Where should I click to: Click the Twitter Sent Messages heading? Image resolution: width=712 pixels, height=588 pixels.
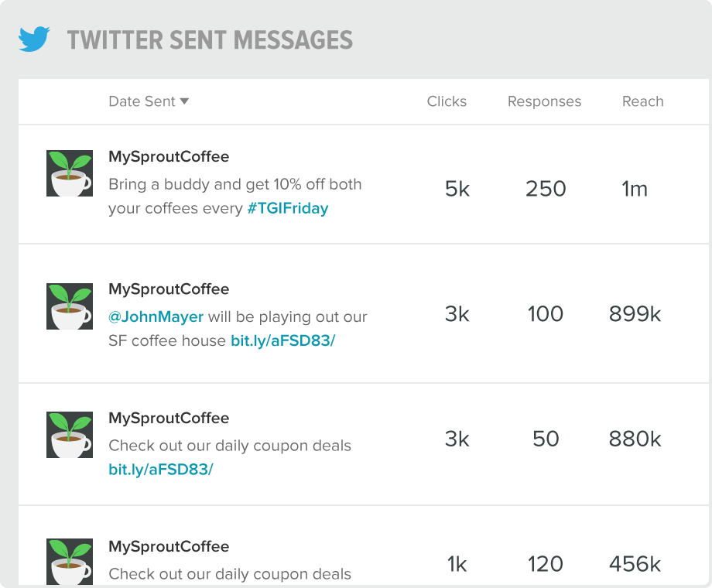tap(210, 40)
